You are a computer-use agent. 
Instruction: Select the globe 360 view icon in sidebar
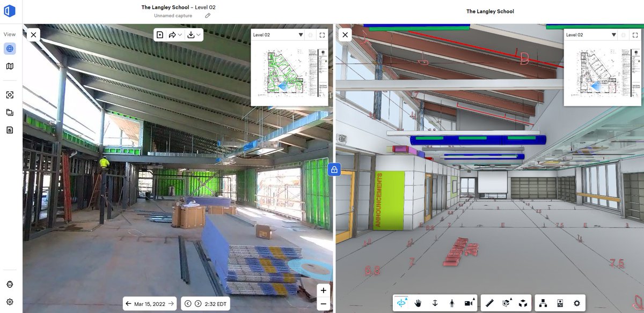10,49
